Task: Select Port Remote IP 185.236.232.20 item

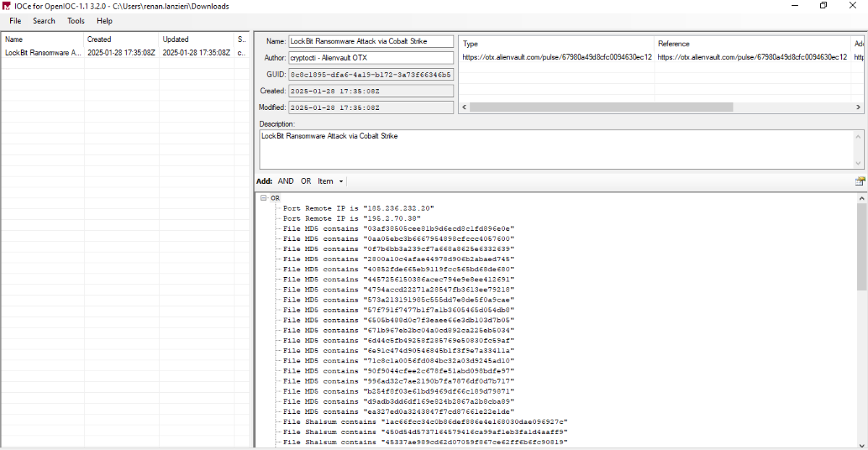Action: coord(358,208)
